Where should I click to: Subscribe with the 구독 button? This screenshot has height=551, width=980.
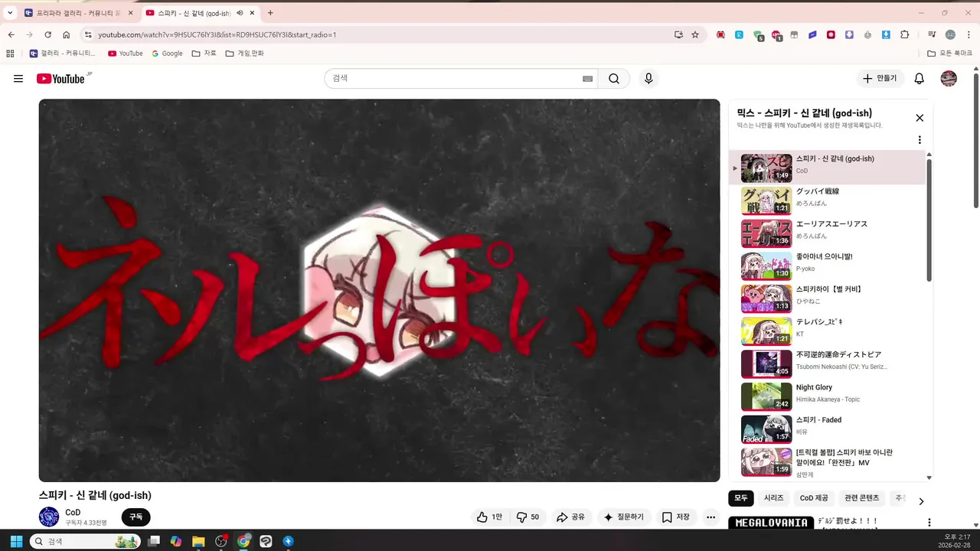click(x=136, y=517)
